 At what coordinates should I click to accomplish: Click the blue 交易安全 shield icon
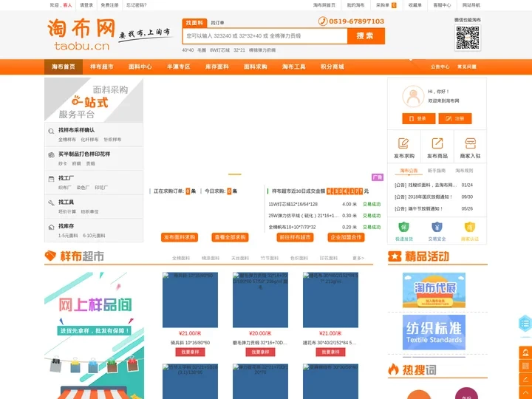click(437, 227)
